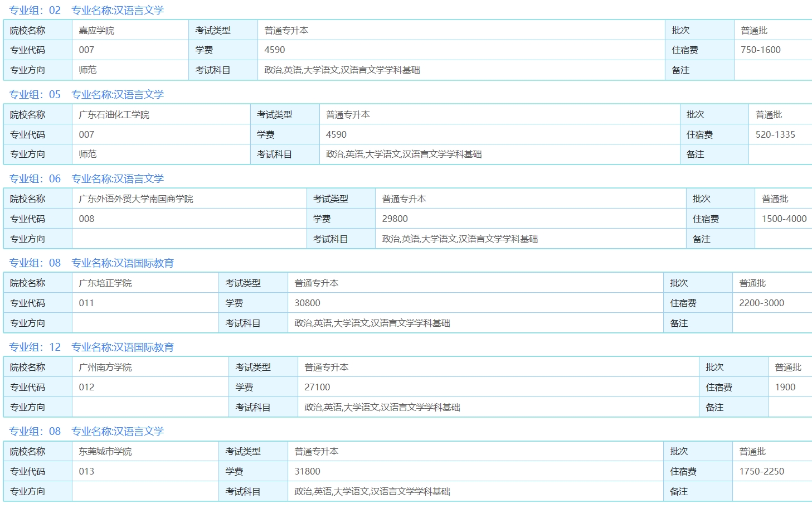
Task: Click accommodation fee 1900
Action: pos(785,387)
